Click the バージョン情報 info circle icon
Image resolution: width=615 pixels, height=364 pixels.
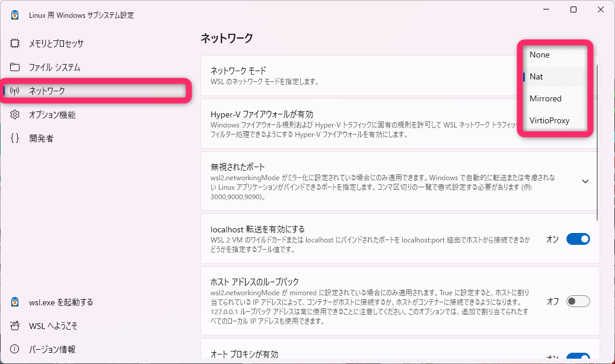tap(14, 349)
